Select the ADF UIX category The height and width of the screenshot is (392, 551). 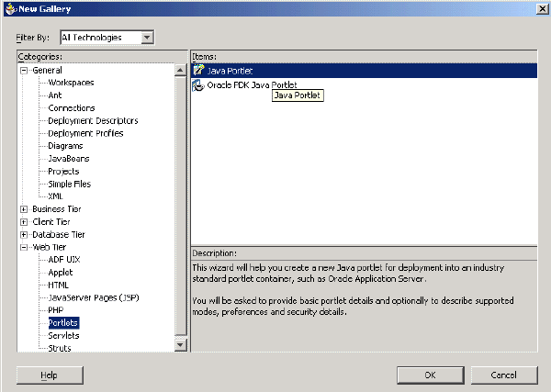[64, 260]
